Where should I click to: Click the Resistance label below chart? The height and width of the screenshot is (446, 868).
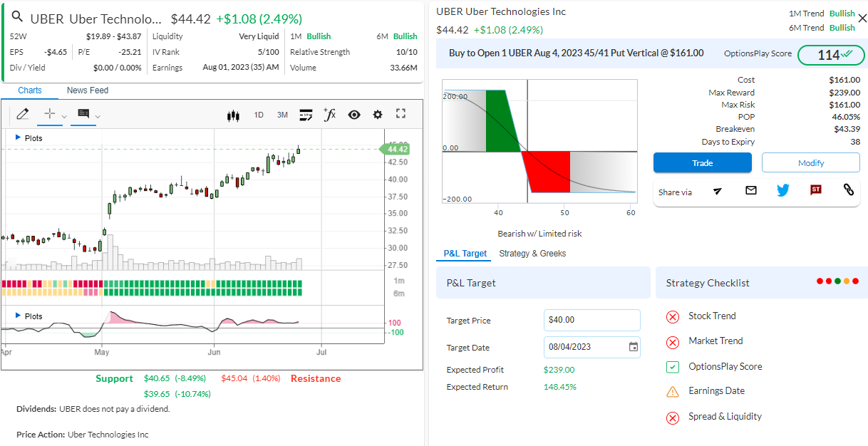[x=316, y=378]
